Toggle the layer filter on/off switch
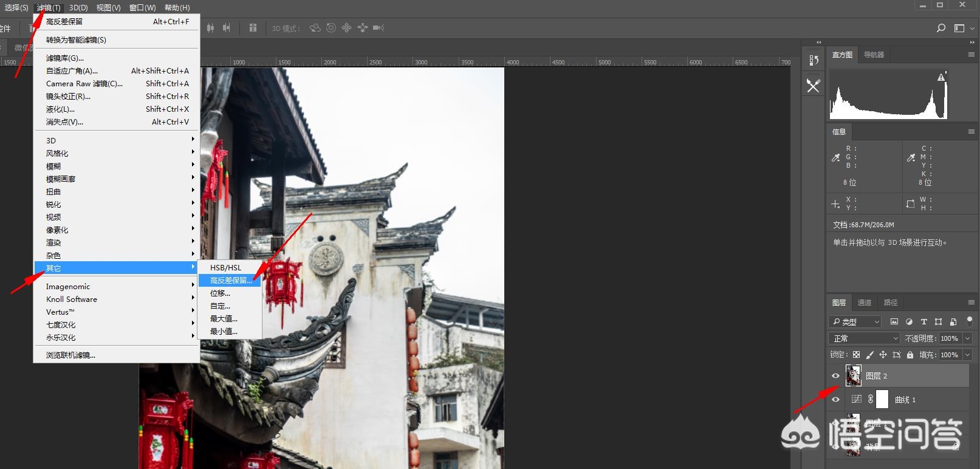This screenshot has width=980, height=469. [969, 320]
